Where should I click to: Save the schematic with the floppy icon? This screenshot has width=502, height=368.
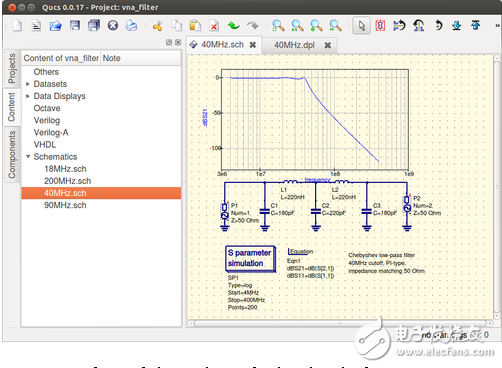click(x=75, y=25)
